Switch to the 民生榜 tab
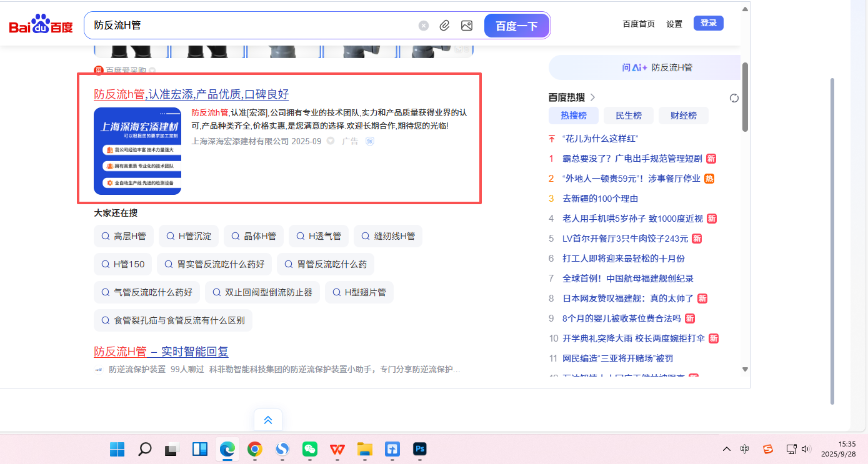Viewport: 868px width, 464px height. click(628, 116)
